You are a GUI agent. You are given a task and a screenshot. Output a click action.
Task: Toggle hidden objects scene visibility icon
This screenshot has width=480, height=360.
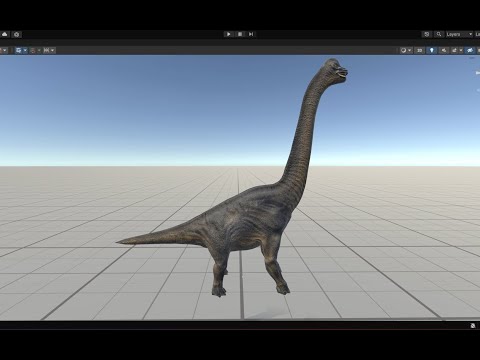[x=470, y=50]
